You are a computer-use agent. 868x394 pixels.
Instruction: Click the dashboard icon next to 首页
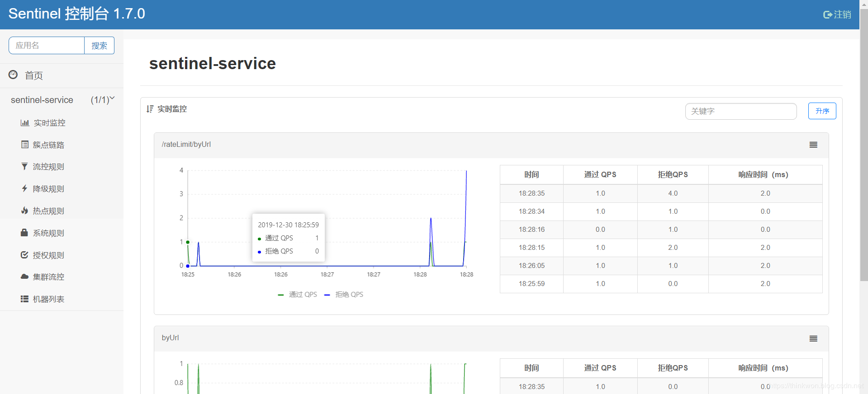coord(13,75)
